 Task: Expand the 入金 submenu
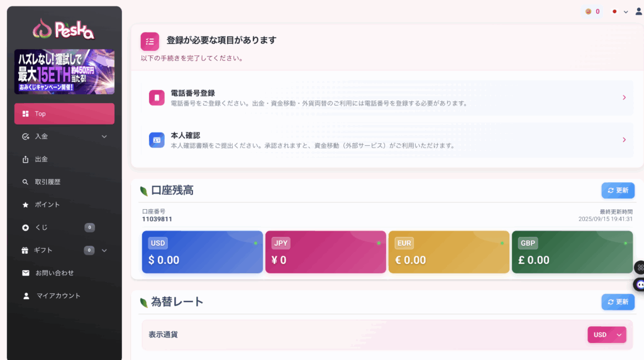pyautogui.click(x=104, y=136)
